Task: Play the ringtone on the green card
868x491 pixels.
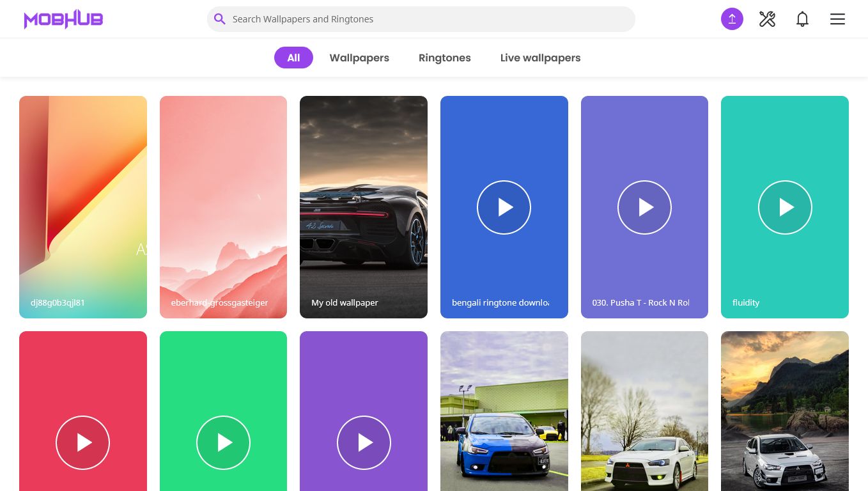Action: pos(223,442)
